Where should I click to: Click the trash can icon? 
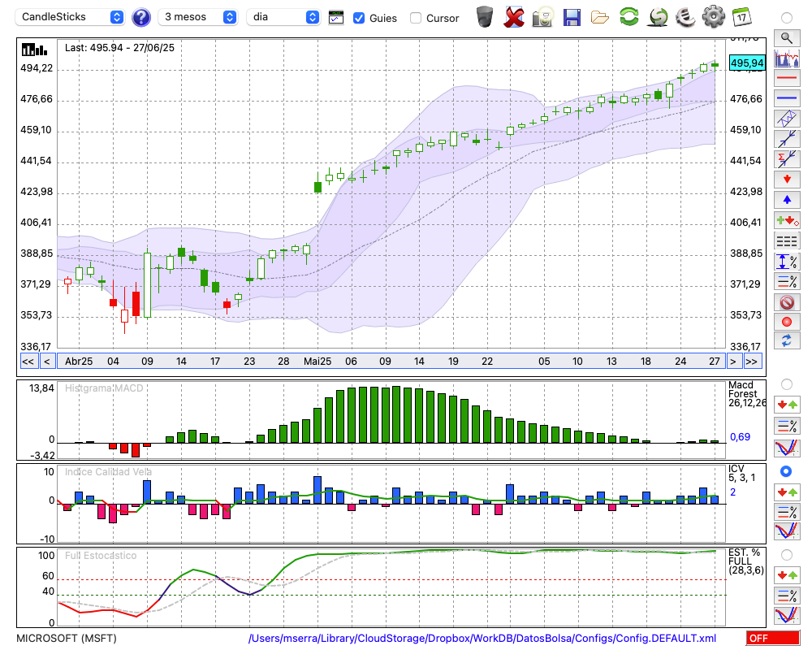click(x=485, y=16)
